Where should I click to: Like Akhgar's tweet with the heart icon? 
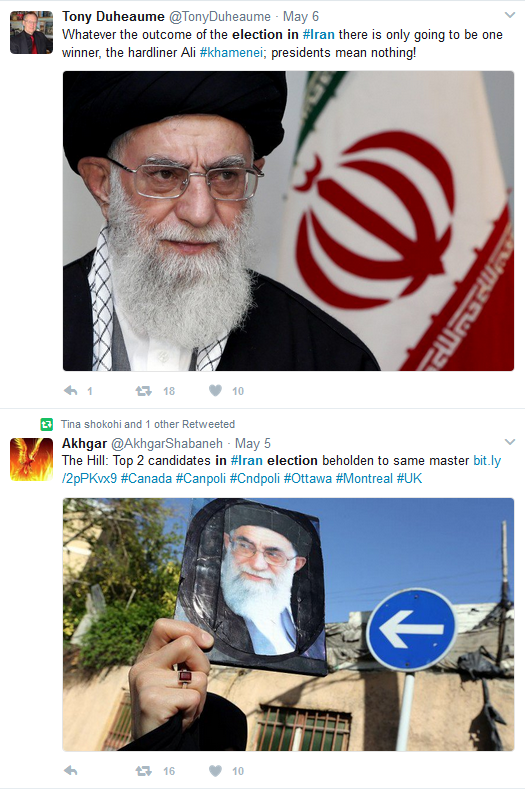[215, 770]
